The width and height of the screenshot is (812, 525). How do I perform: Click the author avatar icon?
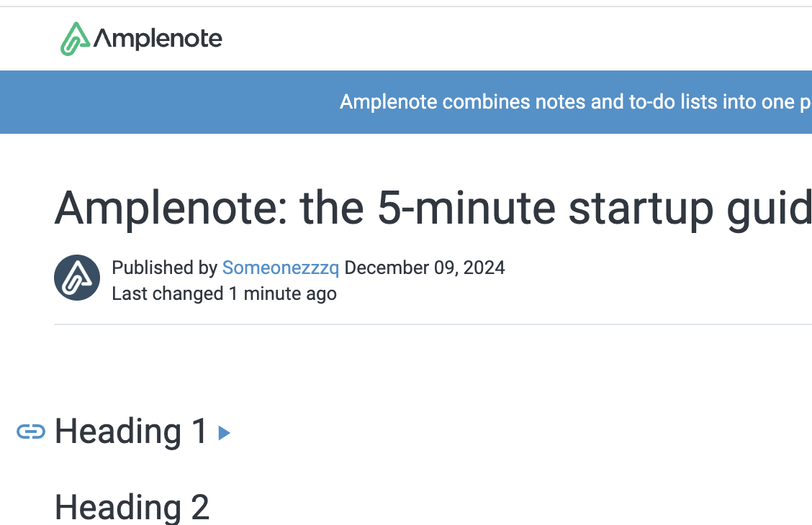pyautogui.click(x=77, y=278)
